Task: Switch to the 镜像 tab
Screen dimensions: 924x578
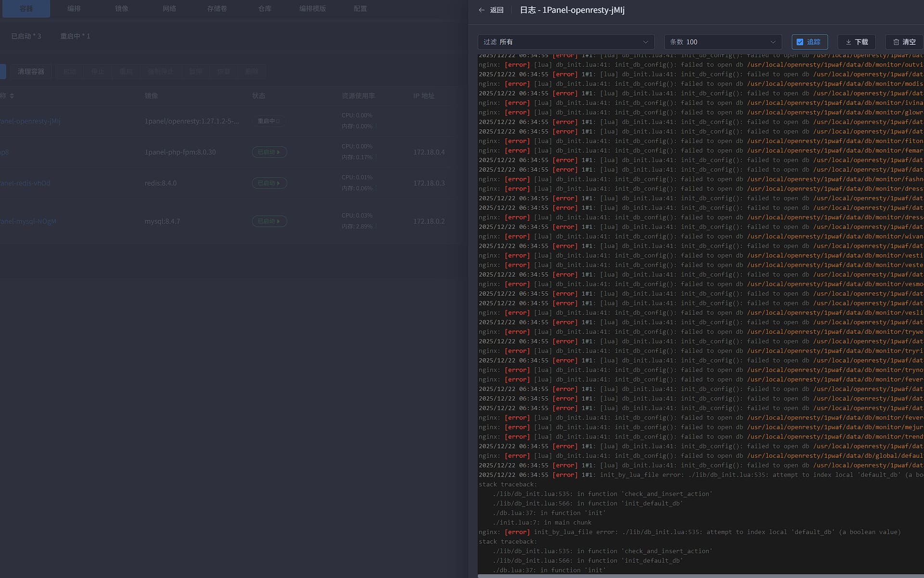Action: tap(122, 9)
